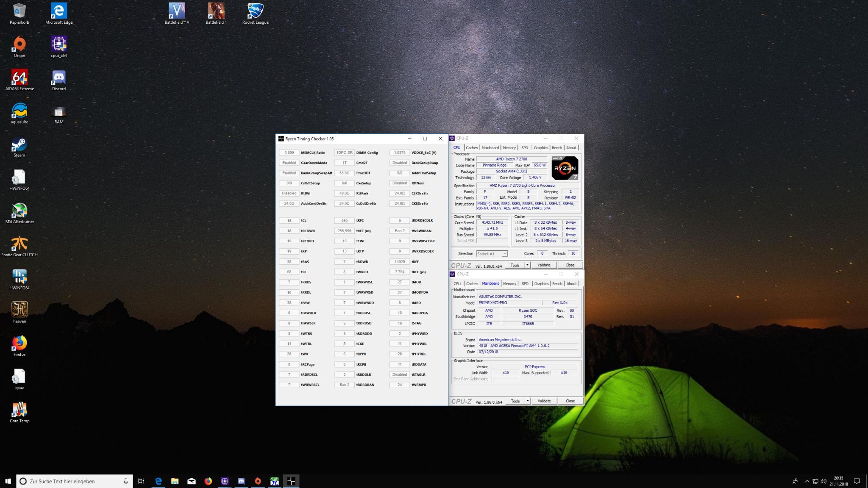Launch Core Temp desktop shortcut
The height and width of the screenshot is (488, 868).
point(19,412)
